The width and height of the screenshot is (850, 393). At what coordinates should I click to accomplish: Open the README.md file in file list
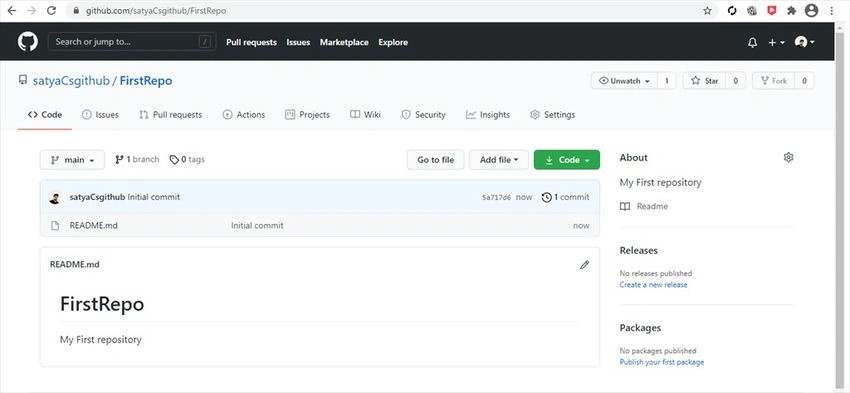93,226
